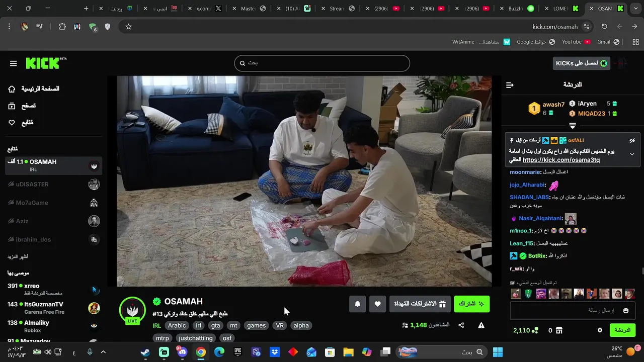Screen dimensions: 644x362
Task: Open the kick.com/osama3tq link in pinned message
Action: point(561,160)
